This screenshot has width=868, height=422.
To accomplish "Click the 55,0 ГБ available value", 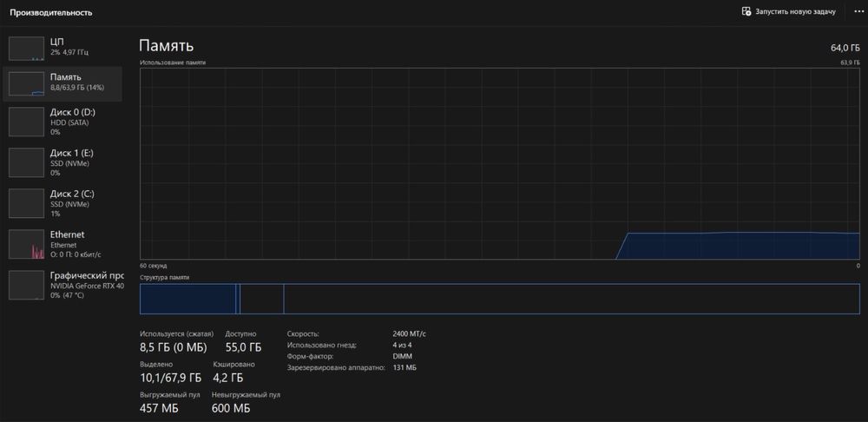I will coord(244,348).
